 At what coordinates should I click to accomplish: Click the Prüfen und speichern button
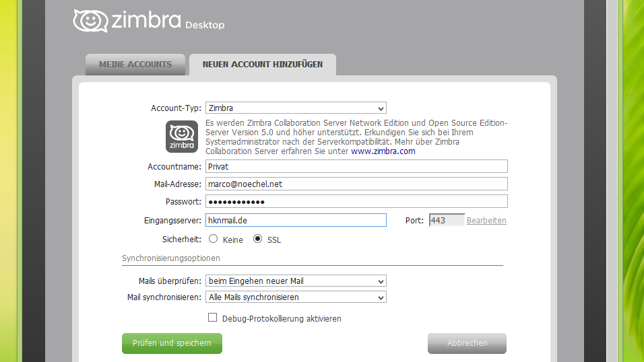coord(172,343)
